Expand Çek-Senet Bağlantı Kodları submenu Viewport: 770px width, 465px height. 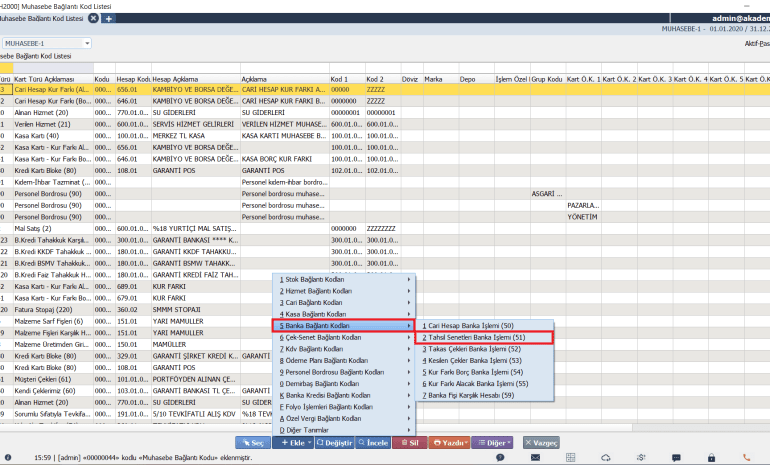344,337
